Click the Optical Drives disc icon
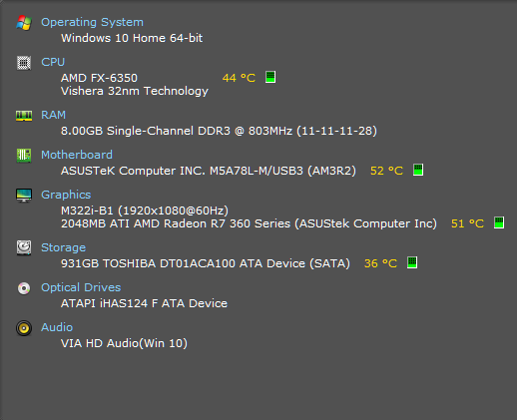This screenshot has height=420, width=517. [24, 288]
